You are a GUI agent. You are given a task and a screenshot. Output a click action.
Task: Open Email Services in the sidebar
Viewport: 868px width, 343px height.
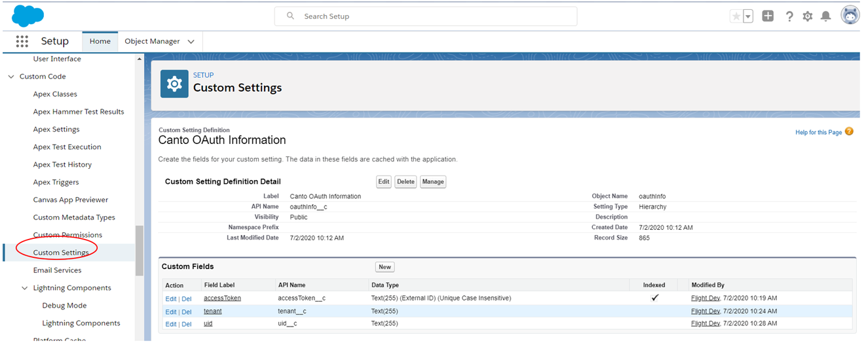[x=57, y=270]
